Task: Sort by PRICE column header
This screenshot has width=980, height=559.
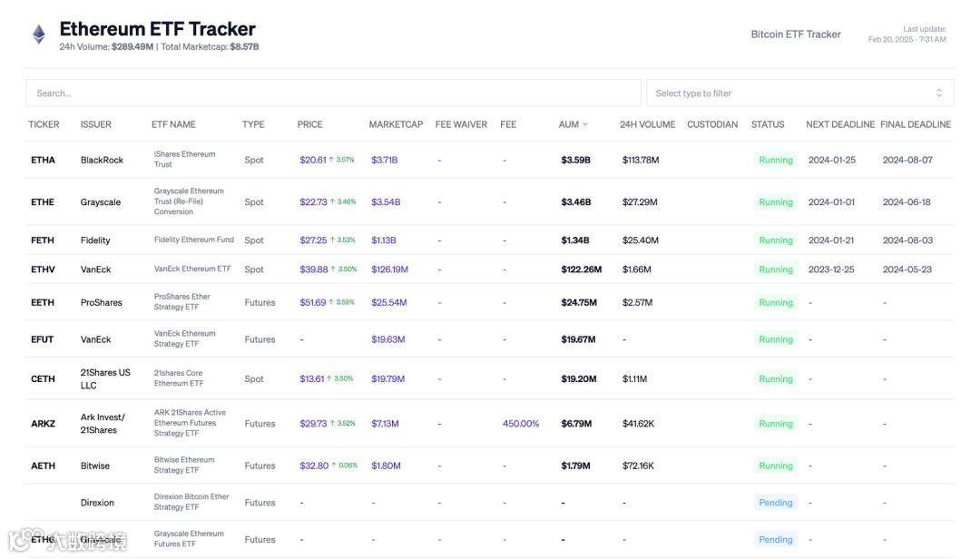Action: 310,124
